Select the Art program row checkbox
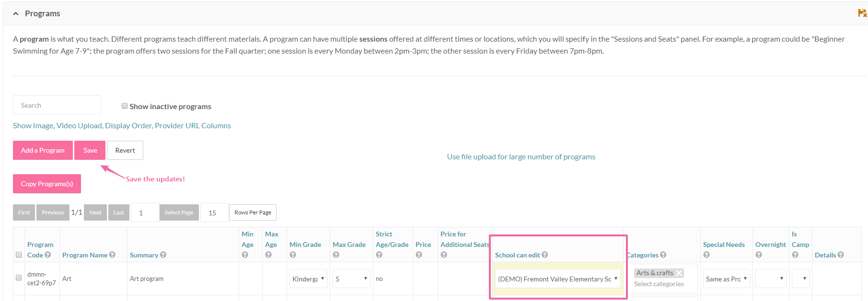Viewport: 868px width, 301px height. pos(19,278)
